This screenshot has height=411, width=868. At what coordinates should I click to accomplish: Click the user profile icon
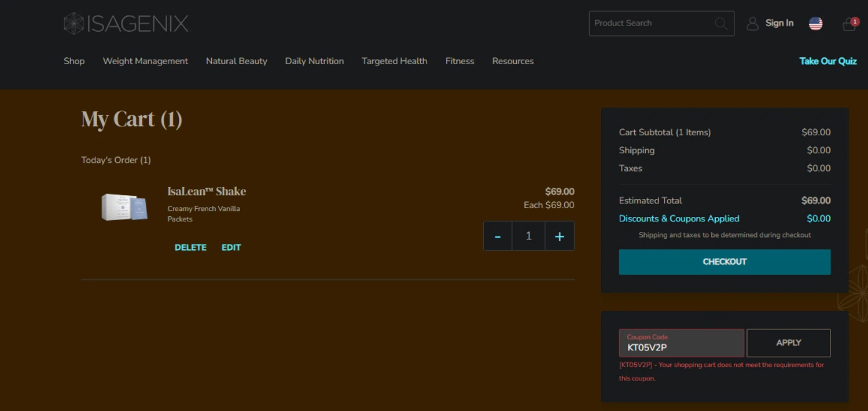coord(752,24)
